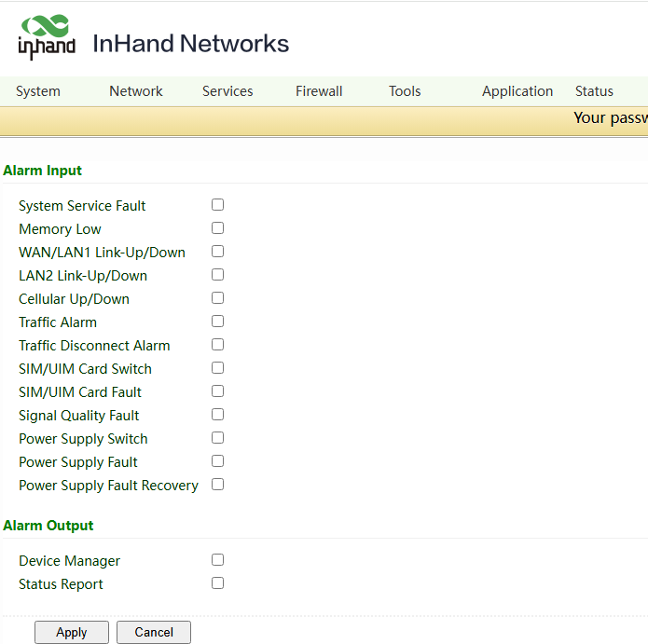Click the InHand Networks logo
The image size is (648, 644).
[46, 38]
